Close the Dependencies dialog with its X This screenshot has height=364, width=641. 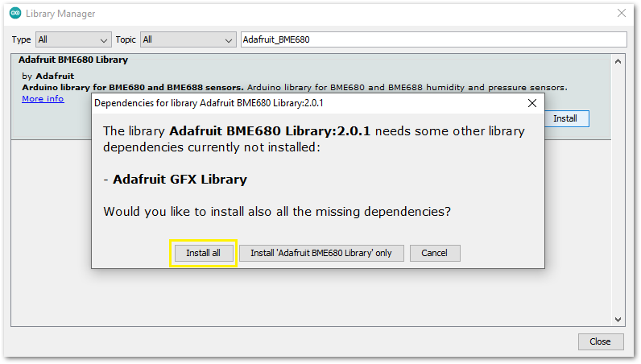click(531, 103)
